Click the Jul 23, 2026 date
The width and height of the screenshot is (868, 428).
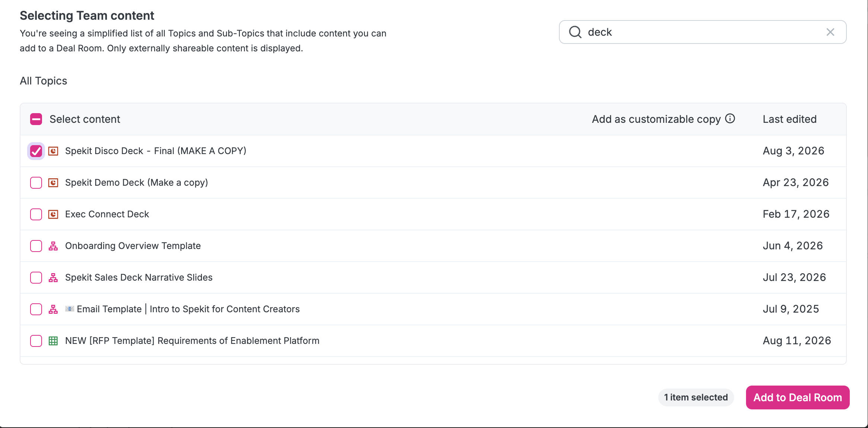point(794,277)
